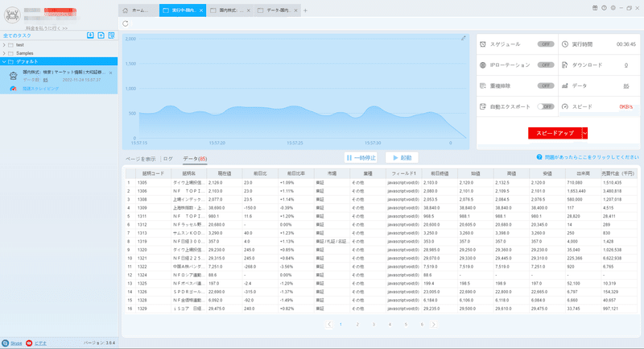Remove the 国内株式 task with its X

click(x=111, y=73)
